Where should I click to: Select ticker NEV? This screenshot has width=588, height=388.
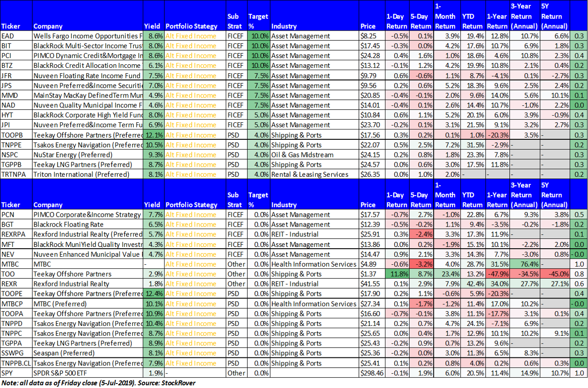pos(16,254)
